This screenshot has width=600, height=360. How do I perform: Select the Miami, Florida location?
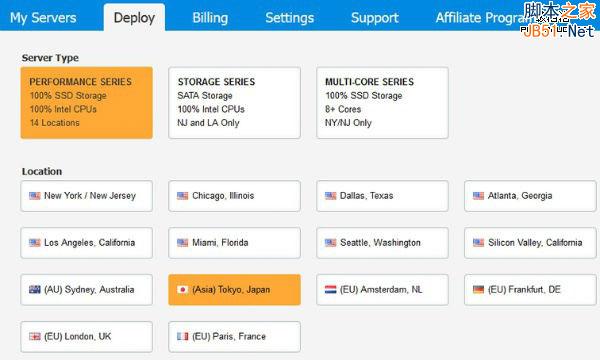tap(235, 243)
